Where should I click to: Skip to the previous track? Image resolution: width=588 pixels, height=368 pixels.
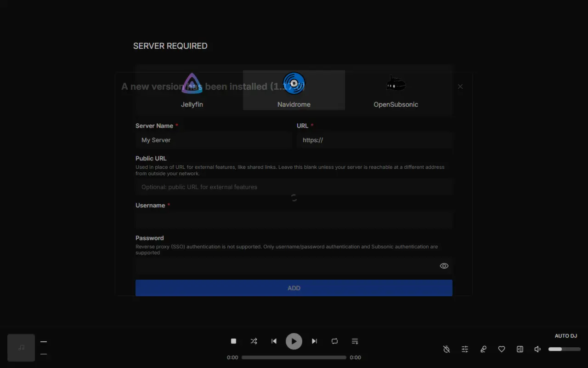pos(274,341)
